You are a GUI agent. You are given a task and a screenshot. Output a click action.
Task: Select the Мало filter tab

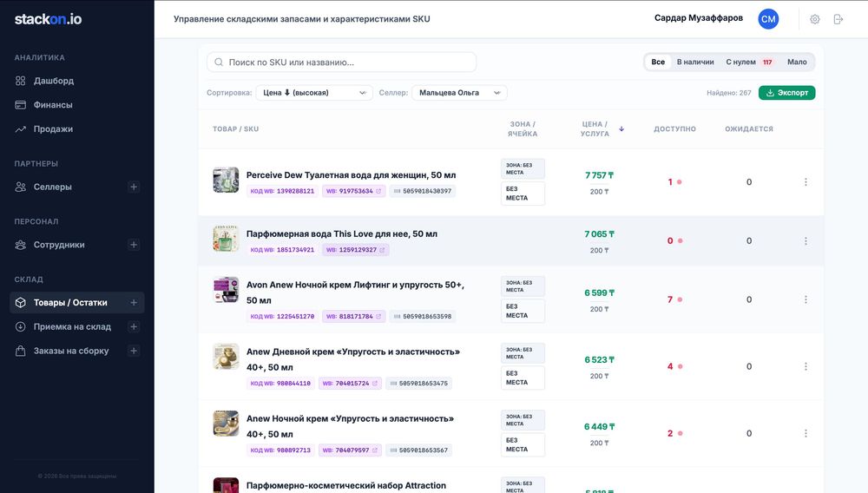click(x=797, y=62)
